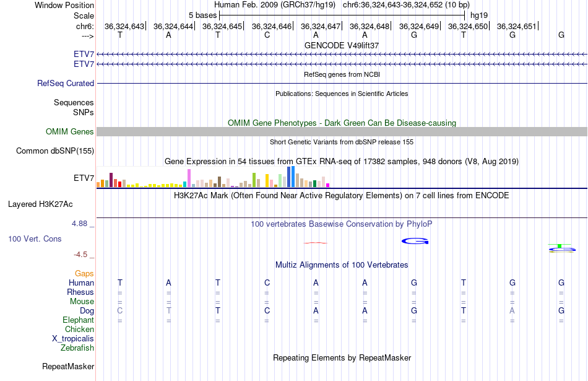Viewport: 588px width, 381px height.
Task: Click the Common dbSNP(155) label
Action: tap(55, 151)
